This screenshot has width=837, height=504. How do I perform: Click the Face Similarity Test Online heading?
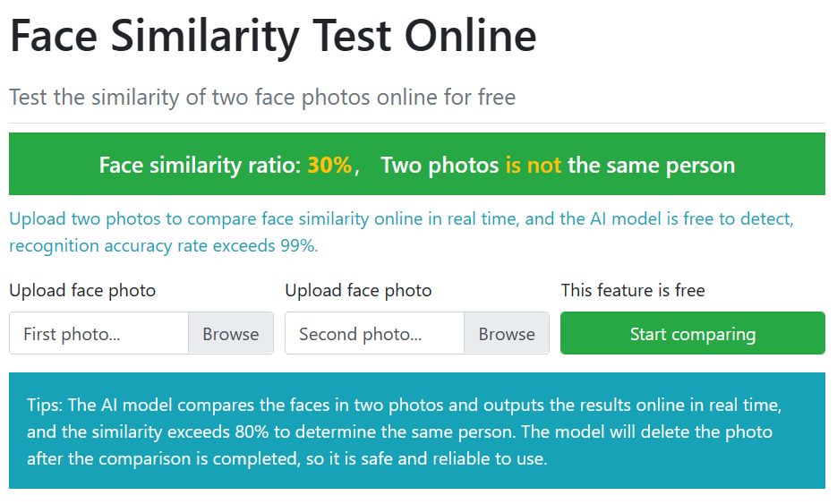[273, 37]
